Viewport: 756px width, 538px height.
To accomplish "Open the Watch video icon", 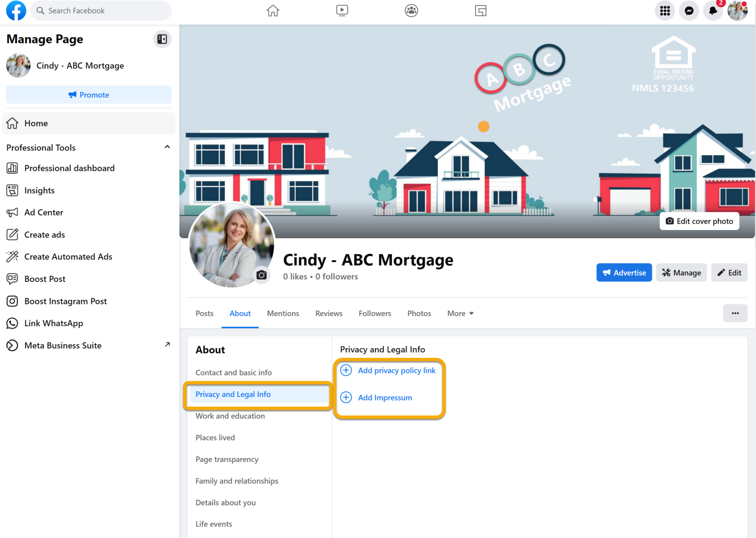I will pos(342,11).
